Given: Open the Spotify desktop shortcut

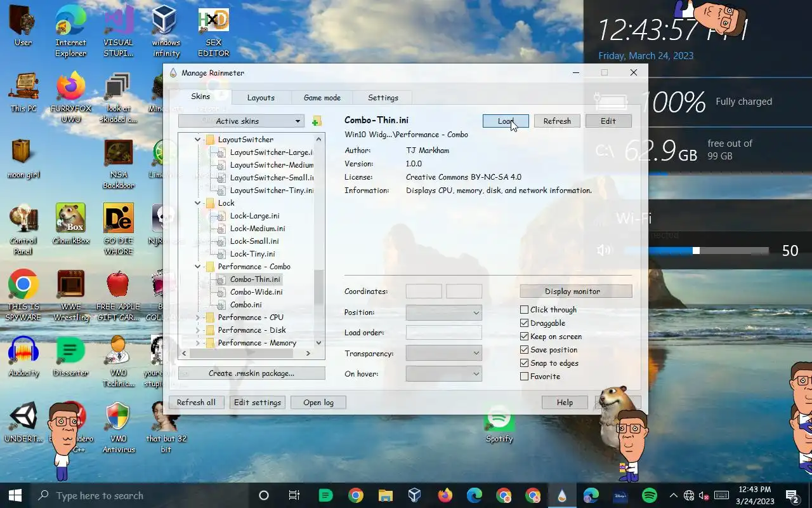Looking at the screenshot, I should [499, 424].
